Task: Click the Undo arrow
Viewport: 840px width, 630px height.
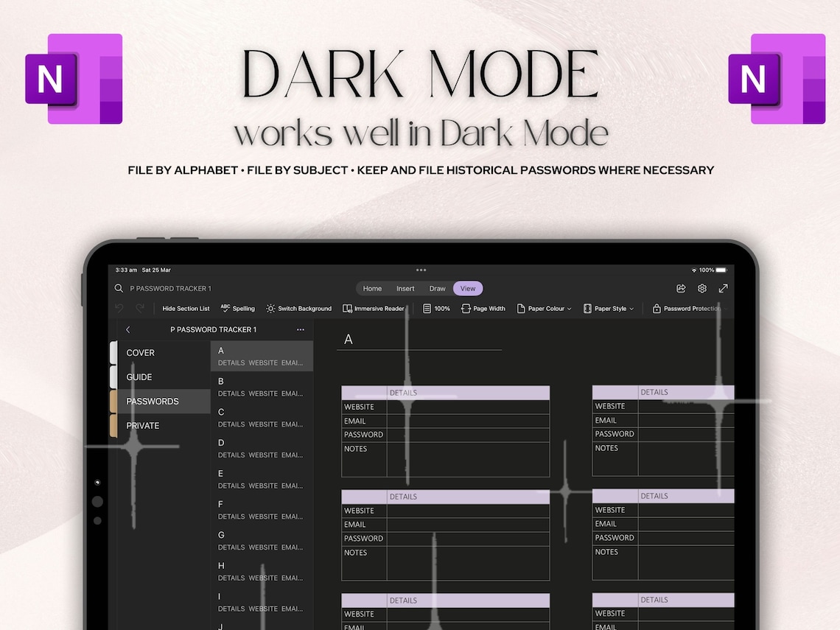Action: point(119,308)
